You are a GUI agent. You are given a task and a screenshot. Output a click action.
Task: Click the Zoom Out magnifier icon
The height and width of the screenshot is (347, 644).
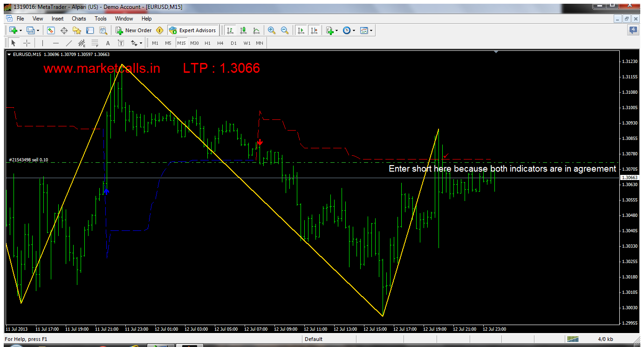[284, 30]
